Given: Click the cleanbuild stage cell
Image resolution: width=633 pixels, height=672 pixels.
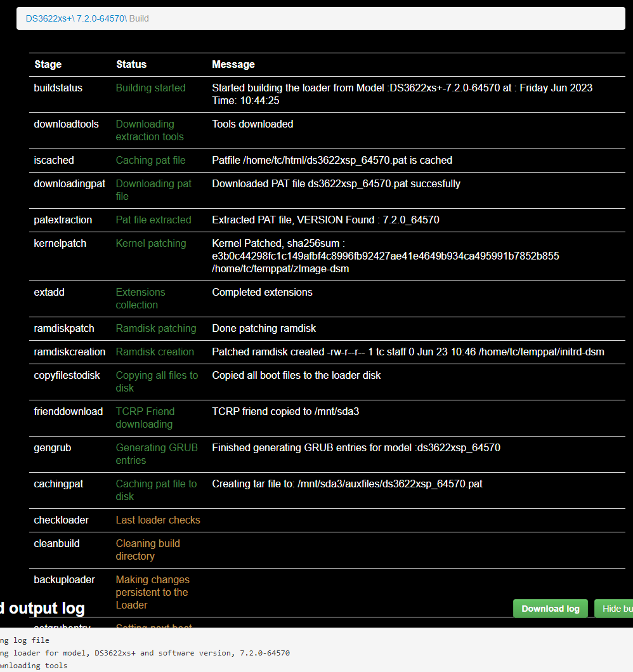Looking at the screenshot, I should pyautogui.click(x=56, y=543).
